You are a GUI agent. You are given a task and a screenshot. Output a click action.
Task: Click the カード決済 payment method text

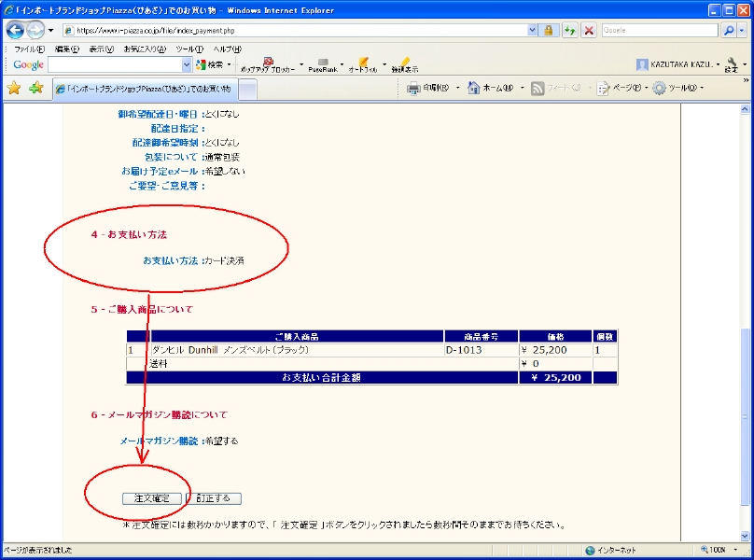point(224,260)
